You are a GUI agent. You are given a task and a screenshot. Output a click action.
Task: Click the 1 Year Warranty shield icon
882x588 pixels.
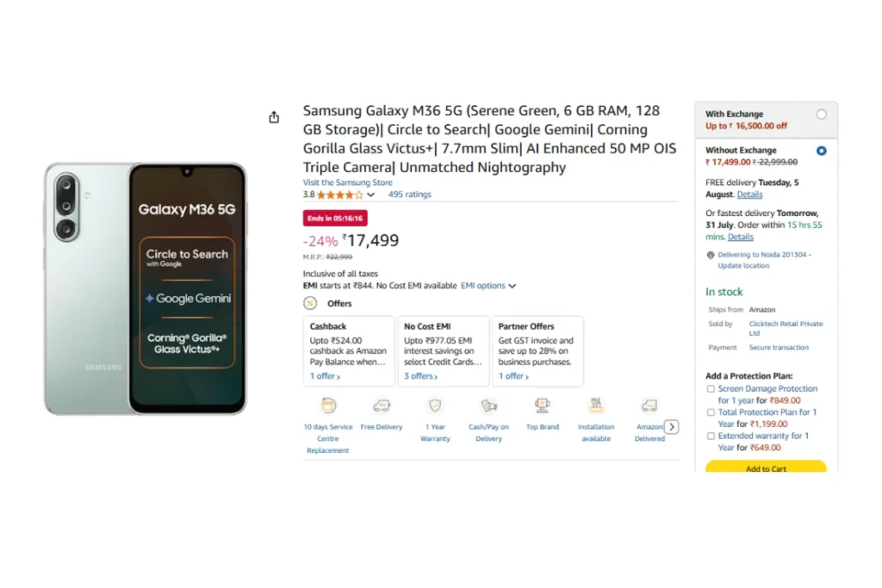click(435, 405)
